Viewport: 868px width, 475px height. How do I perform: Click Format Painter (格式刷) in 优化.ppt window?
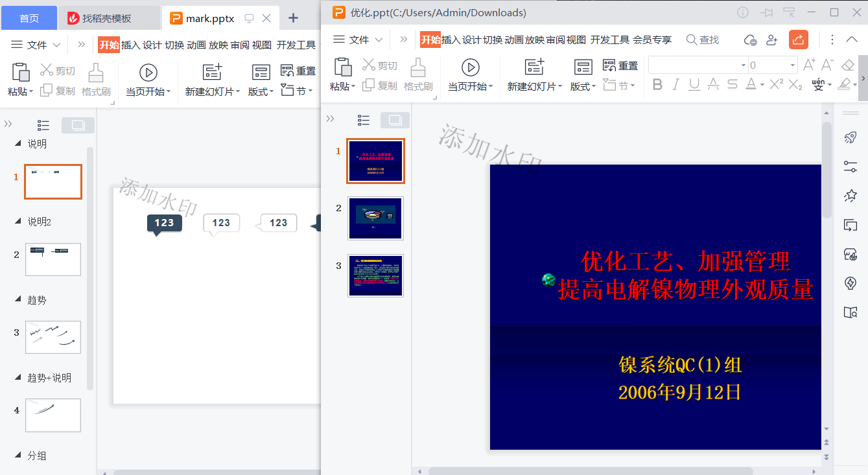click(x=418, y=74)
